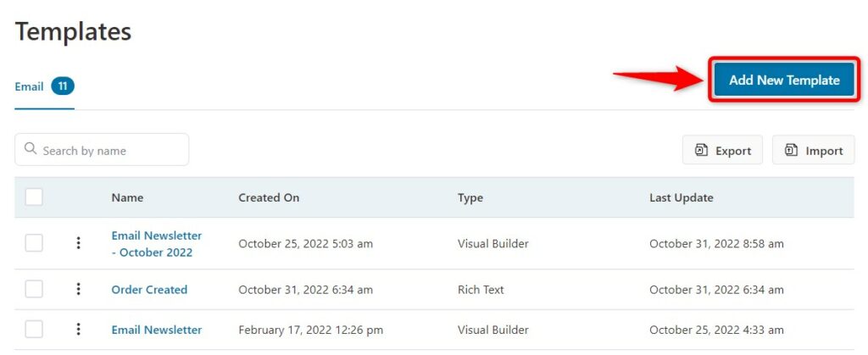The image size is (868, 355).
Task: Click the Import file icon
Action: click(791, 151)
